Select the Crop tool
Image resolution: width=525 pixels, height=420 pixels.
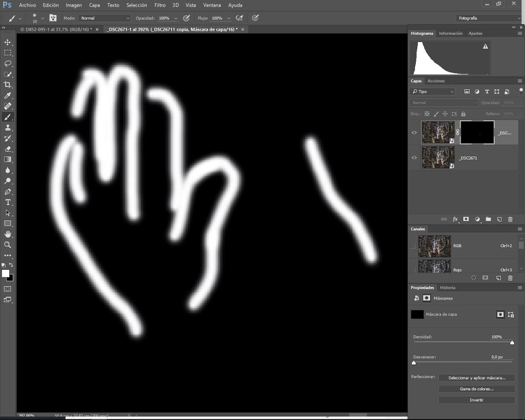tap(8, 85)
